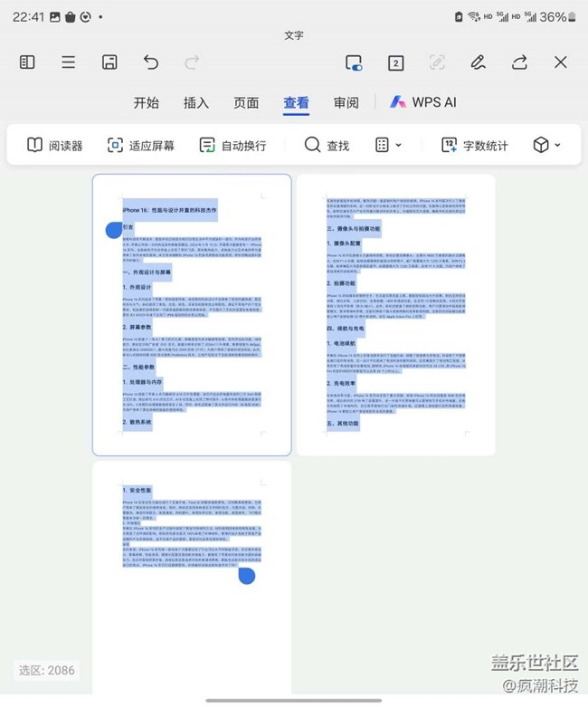
Task: Undo the last action
Action: point(151,62)
